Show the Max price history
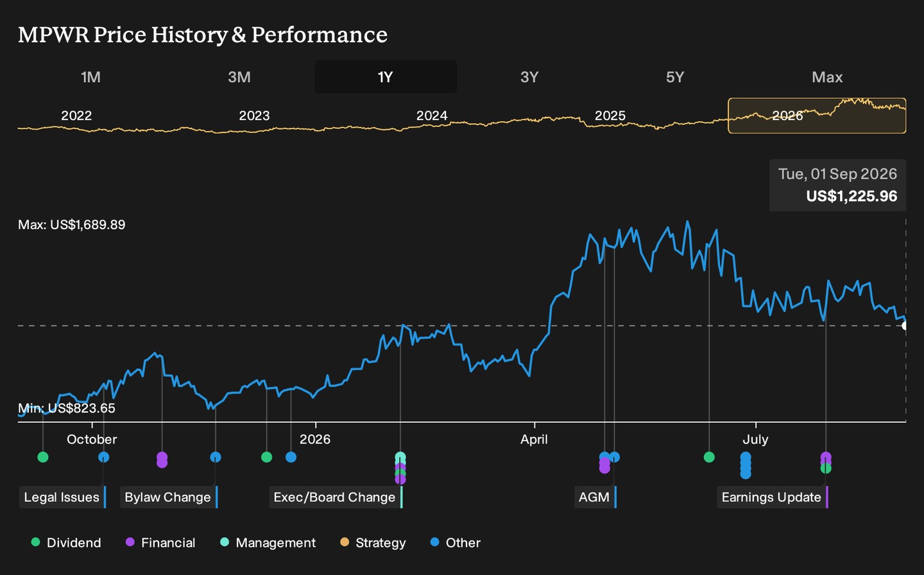The height and width of the screenshot is (575, 924). 827,77
